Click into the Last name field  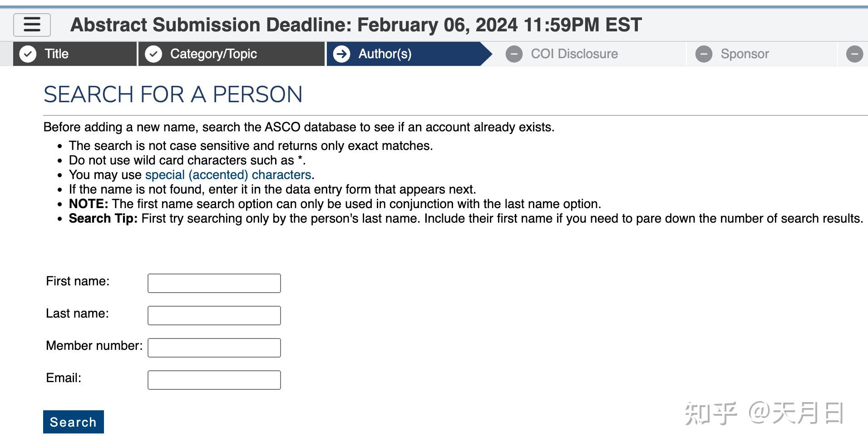[214, 315]
